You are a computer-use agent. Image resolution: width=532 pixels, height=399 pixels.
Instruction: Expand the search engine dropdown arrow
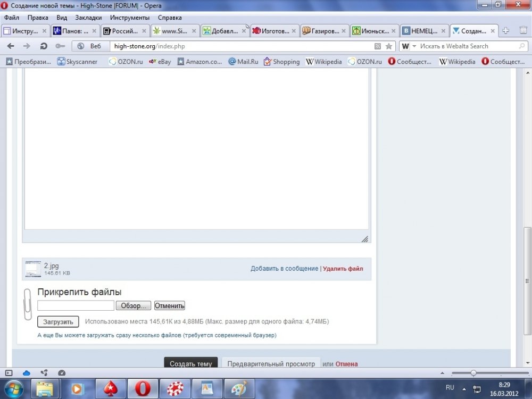click(414, 46)
